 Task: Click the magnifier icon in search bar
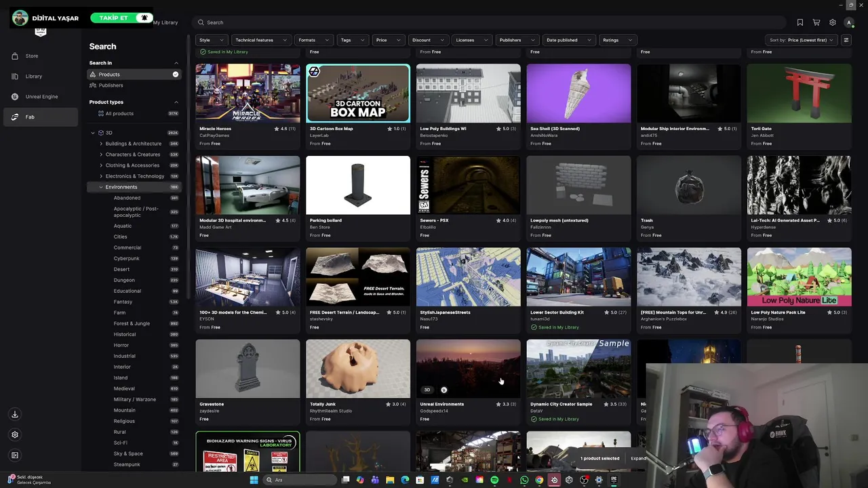click(x=201, y=22)
